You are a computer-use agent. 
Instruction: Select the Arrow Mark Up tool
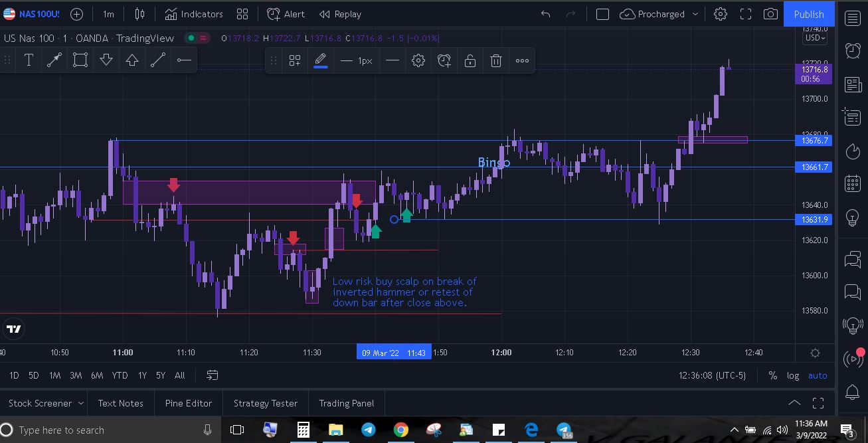132,60
